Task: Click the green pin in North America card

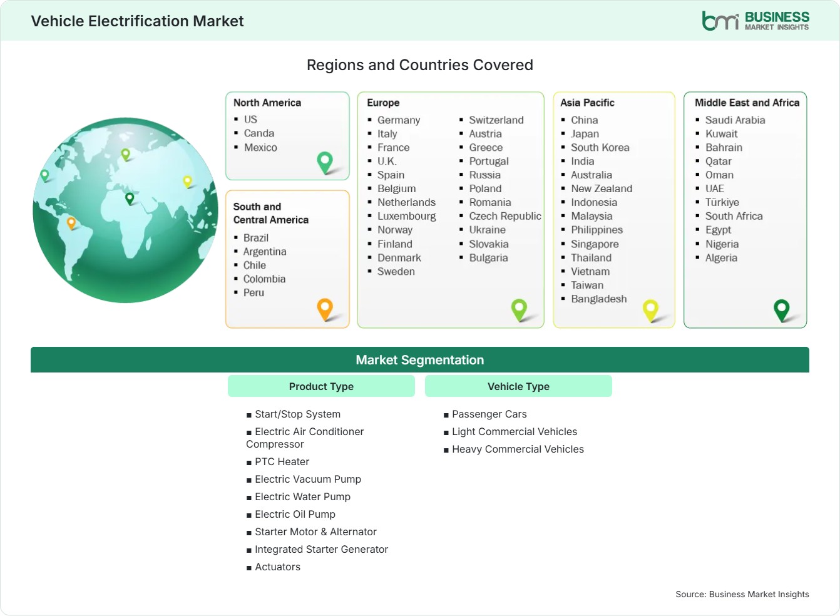Action: click(x=325, y=163)
